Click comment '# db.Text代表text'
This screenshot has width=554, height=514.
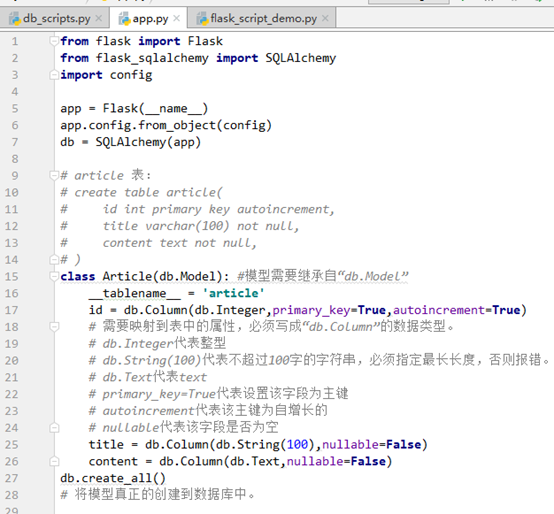[x=148, y=377]
